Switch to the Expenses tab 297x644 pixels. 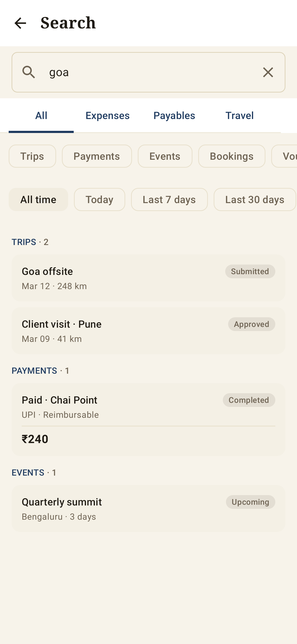tap(107, 115)
